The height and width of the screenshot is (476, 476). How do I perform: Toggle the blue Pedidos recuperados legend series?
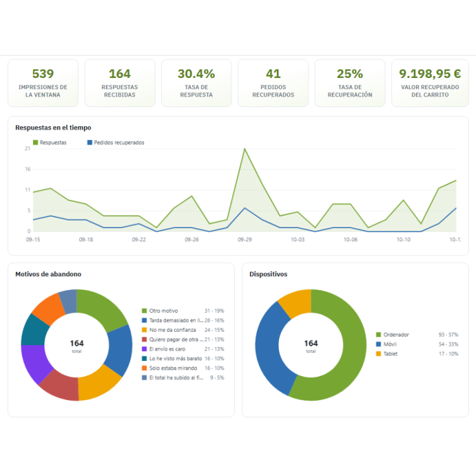pyautogui.click(x=116, y=142)
